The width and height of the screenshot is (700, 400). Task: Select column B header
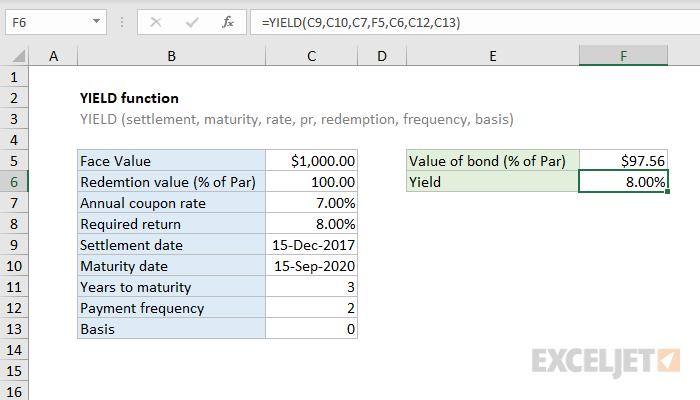point(171,57)
